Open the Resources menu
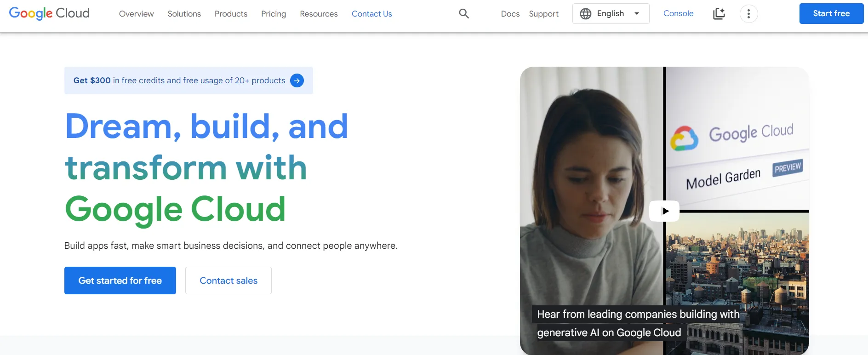 [x=319, y=14]
